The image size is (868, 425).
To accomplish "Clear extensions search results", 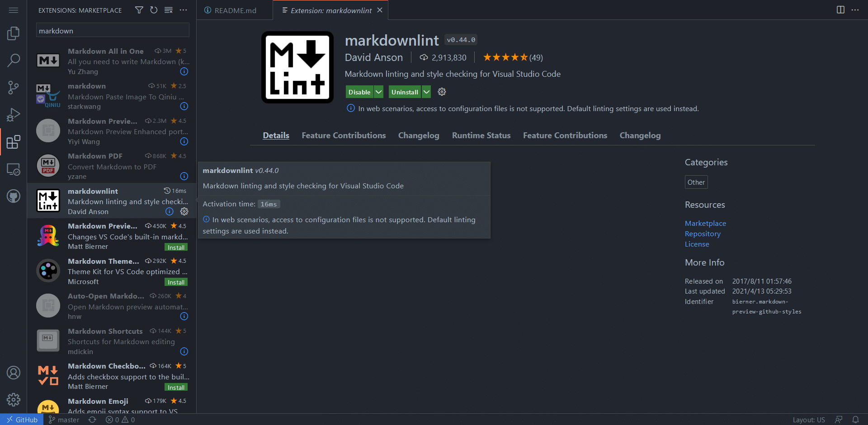I will [x=169, y=10].
